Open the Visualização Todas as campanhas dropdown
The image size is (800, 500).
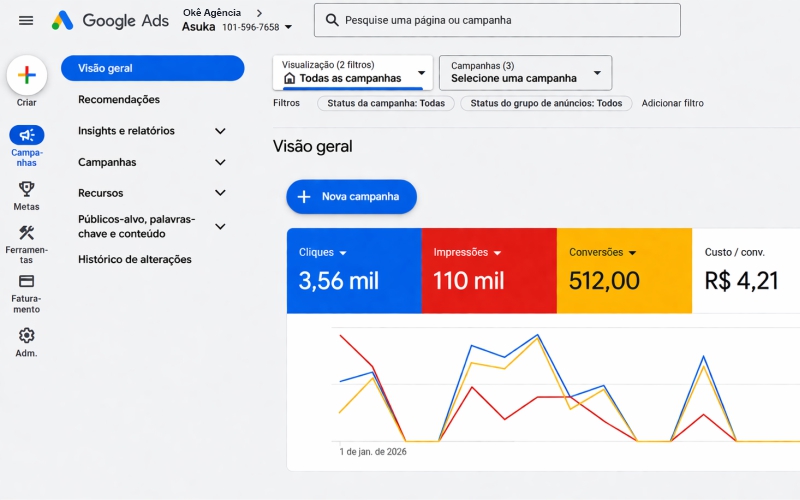(353, 72)
